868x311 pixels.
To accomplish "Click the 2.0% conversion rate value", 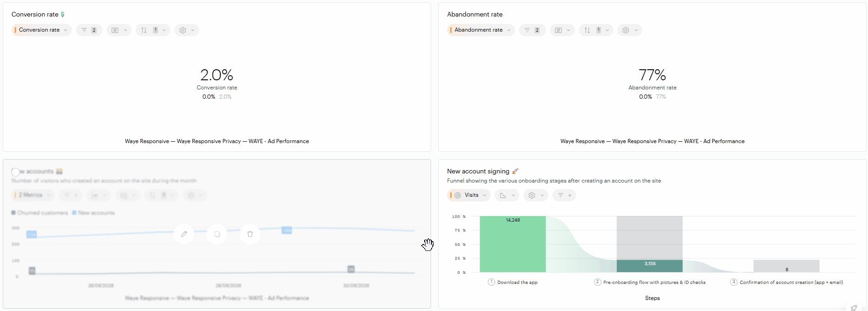I will (x=217, y=74).
